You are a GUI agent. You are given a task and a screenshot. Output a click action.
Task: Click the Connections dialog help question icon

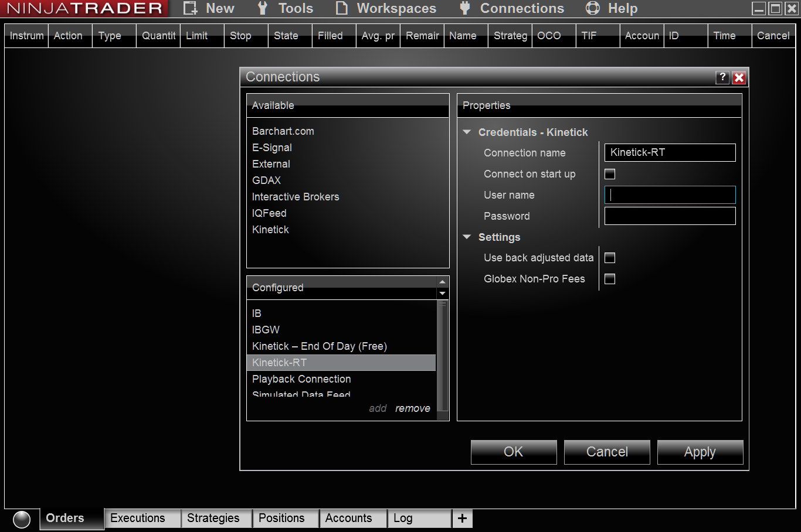click(722, 77)
